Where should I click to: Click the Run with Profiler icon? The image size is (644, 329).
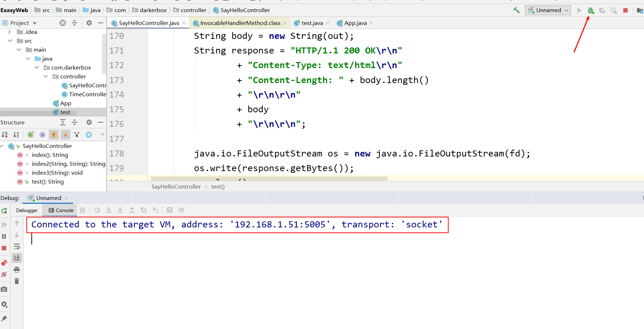[x=614, y=10]
